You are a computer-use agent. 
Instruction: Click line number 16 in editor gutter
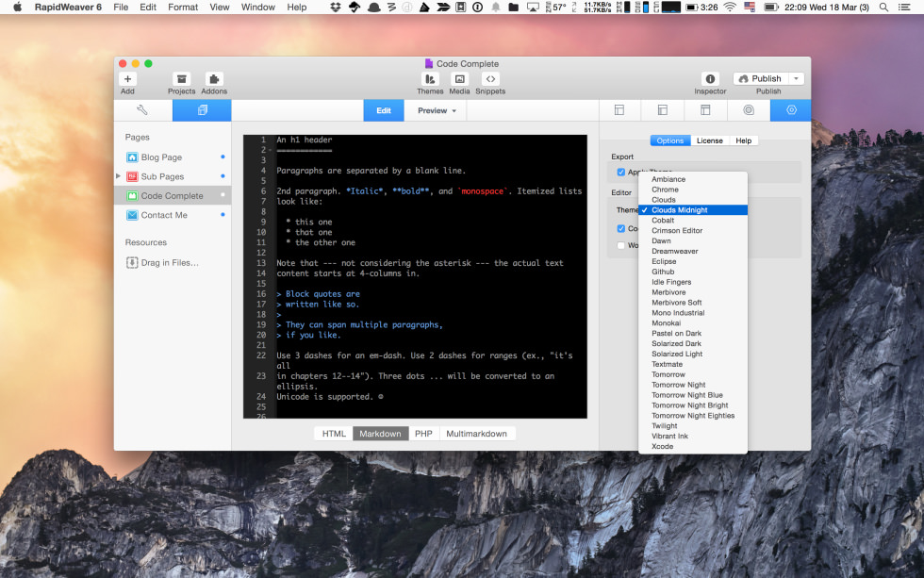261,294
